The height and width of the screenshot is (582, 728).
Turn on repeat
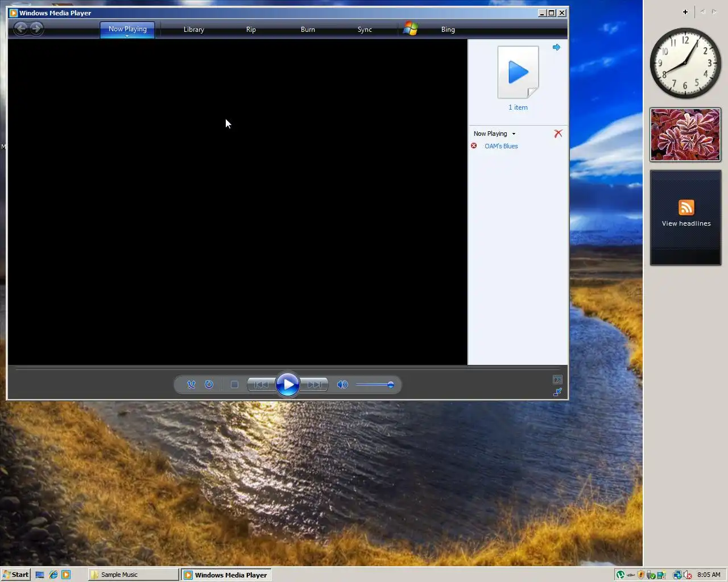point(209,385)
